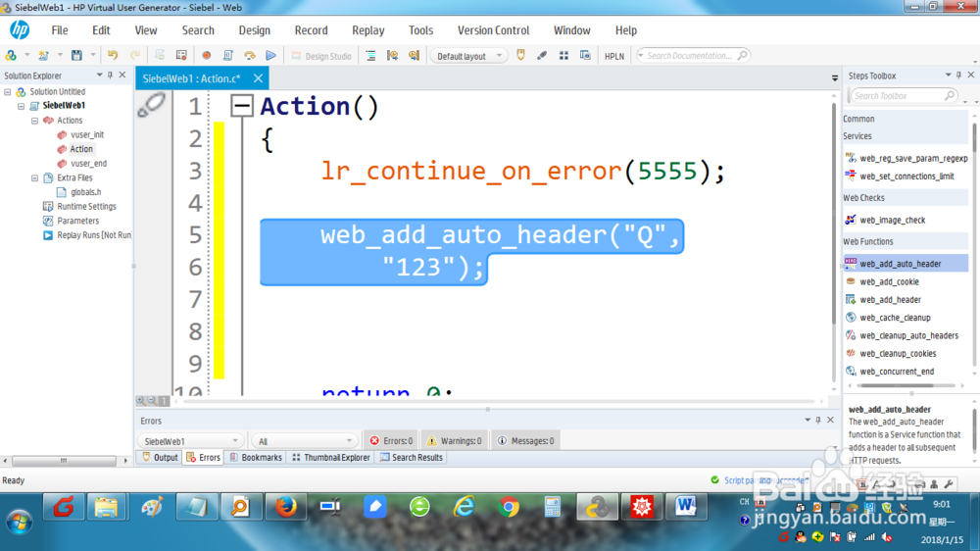
Task: Click the zoom out icon below the editor
Action: (152, 400)
